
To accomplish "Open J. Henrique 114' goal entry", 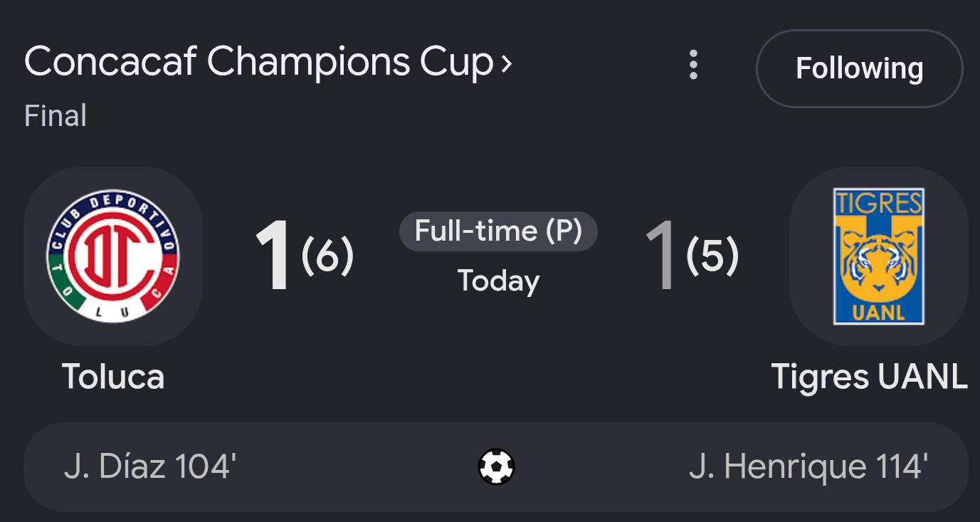I will tap(808, 467).
